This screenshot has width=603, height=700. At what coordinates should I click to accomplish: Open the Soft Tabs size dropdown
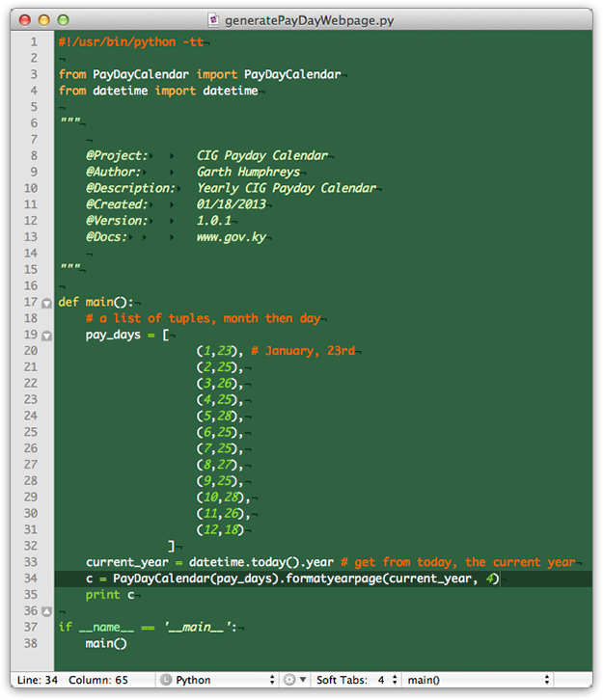[387, 680]
